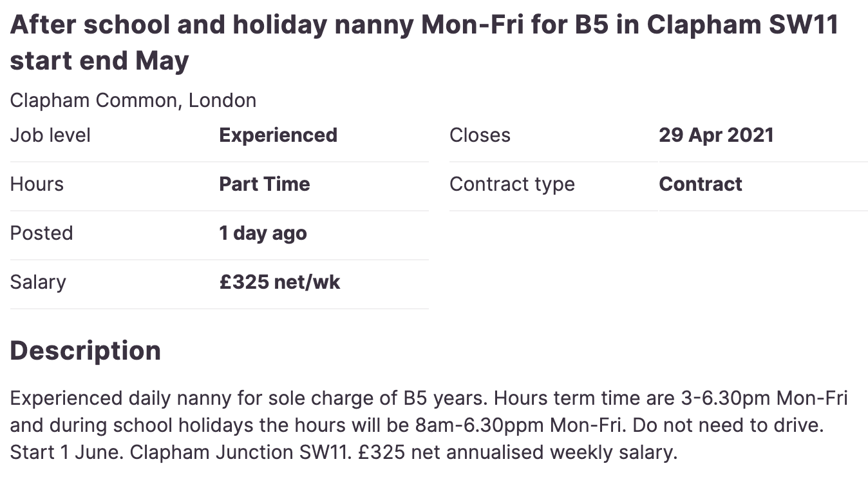Click the Experienced job level value
The width and height of the screenshot is (868, 486).
click(278, 135)
